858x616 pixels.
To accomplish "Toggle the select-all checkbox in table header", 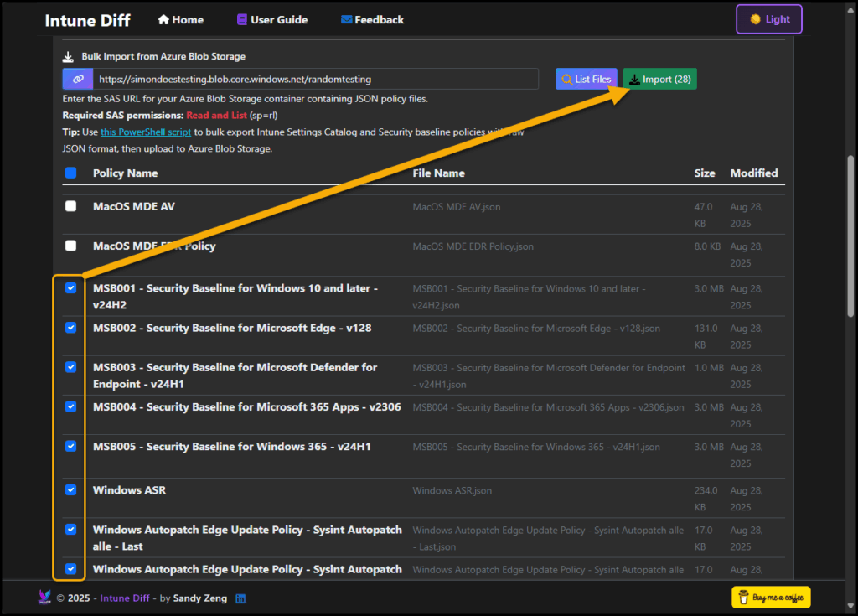I will click(x=70, y=173).
